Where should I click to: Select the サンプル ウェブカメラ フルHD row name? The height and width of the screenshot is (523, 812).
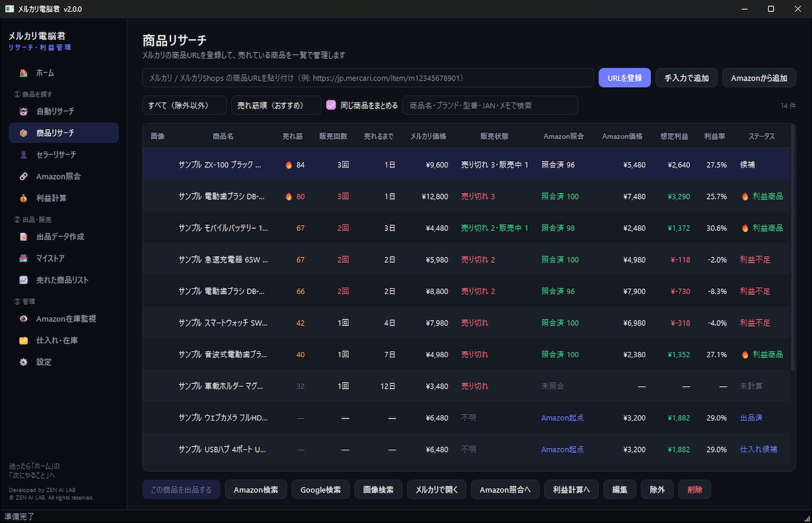point(223,418)
